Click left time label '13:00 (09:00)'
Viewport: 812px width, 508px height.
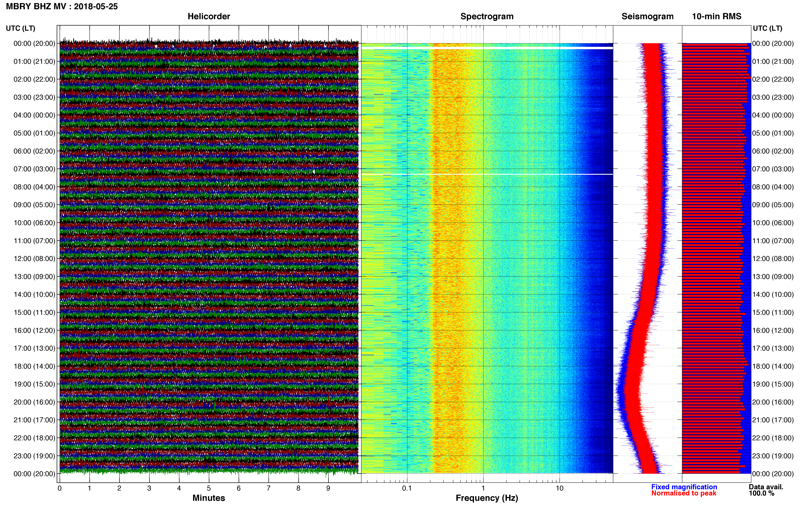coord(34,277)
